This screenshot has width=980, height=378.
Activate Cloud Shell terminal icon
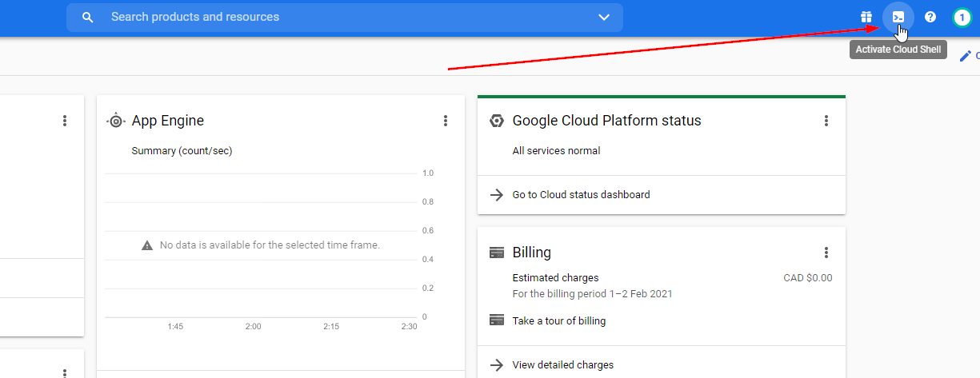(898, 17)
